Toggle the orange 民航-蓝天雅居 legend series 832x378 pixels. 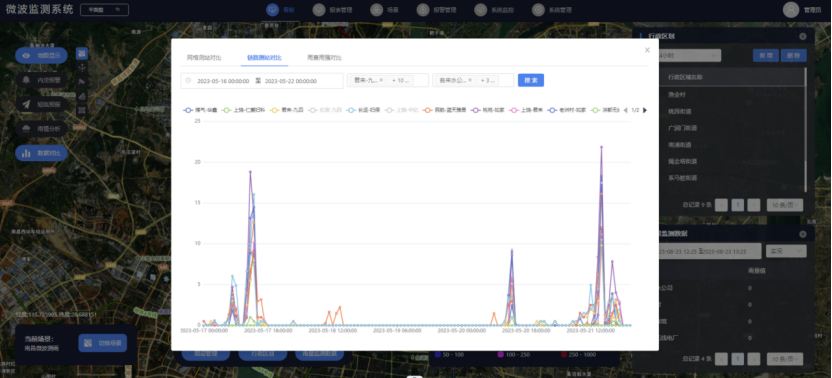pyautogui.click(x=444, y=110)
